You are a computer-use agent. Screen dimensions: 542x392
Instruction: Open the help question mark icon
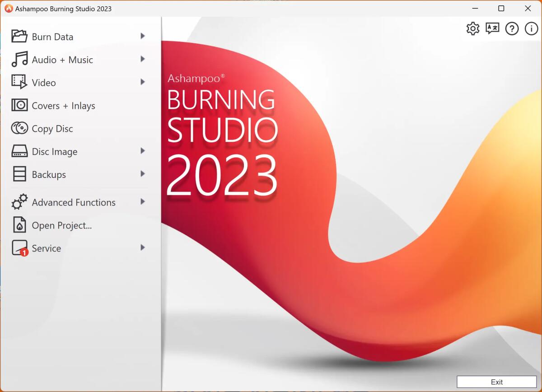(512, 28)
